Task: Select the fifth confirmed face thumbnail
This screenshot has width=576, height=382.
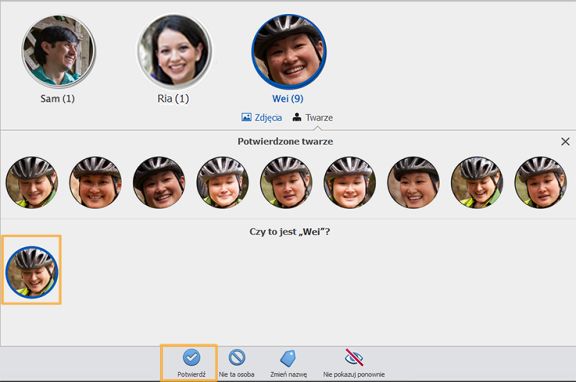Action: tap(286, 182)
